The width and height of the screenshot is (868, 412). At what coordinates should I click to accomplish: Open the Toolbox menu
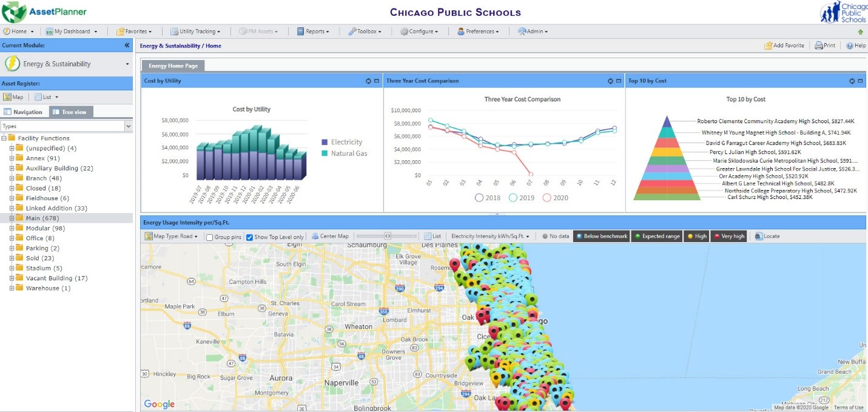(x=365, y=32)
